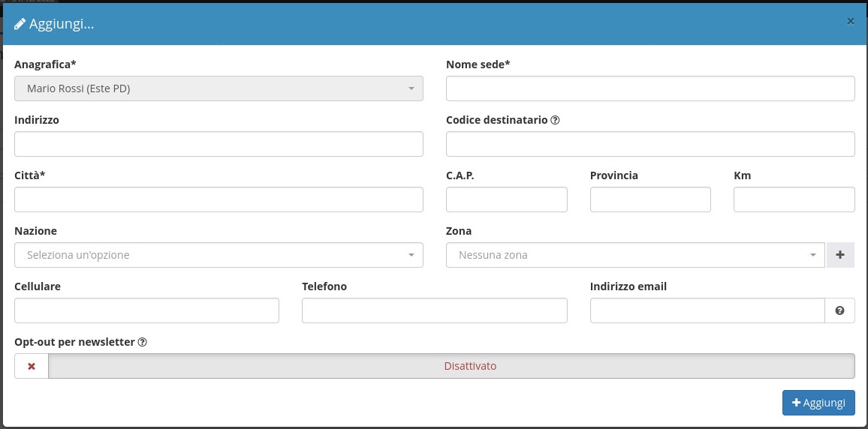868x429 pixels.
Task: Focus the C.A.P. input field
Action: (x=506, y=199)
